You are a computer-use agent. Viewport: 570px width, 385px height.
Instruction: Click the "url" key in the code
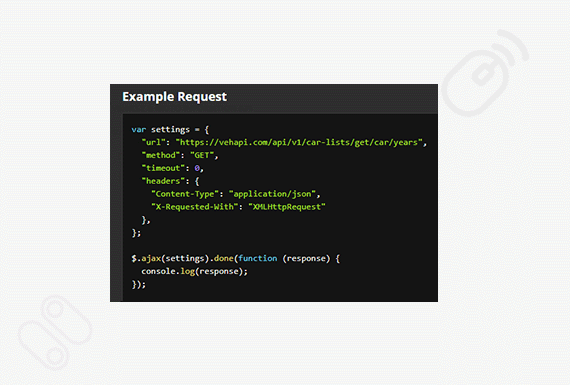coord(154,142)
